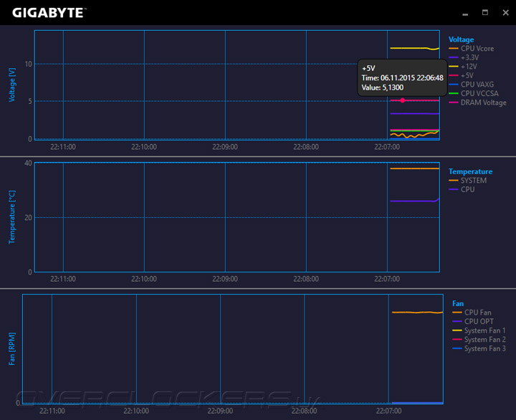Viewport: 516px width, 420px height.
Task: Click the 22:11:00 label under voltage chart
Action: [x=63, y=147]
